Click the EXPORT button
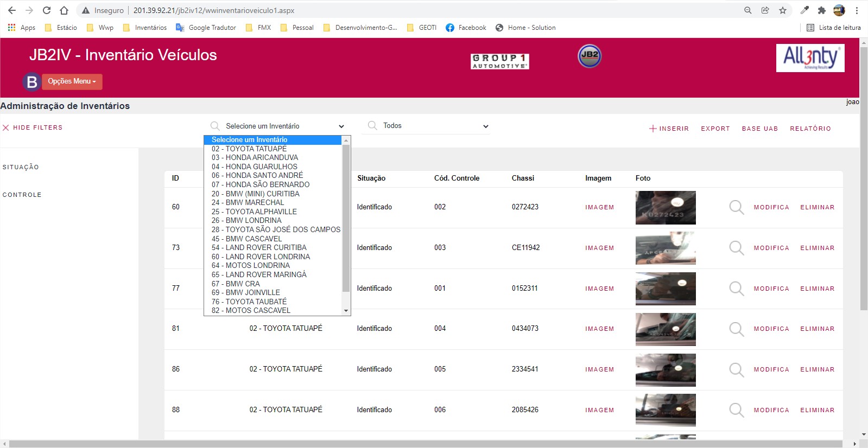Image resolution: width=868 pixels, height=448 pixels. (x=715, y=129)
